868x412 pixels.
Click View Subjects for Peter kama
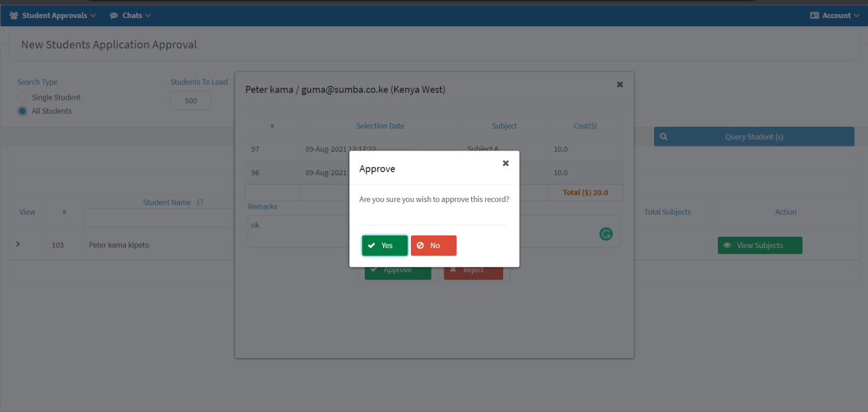pyautogui.click(x=760, y=245)
